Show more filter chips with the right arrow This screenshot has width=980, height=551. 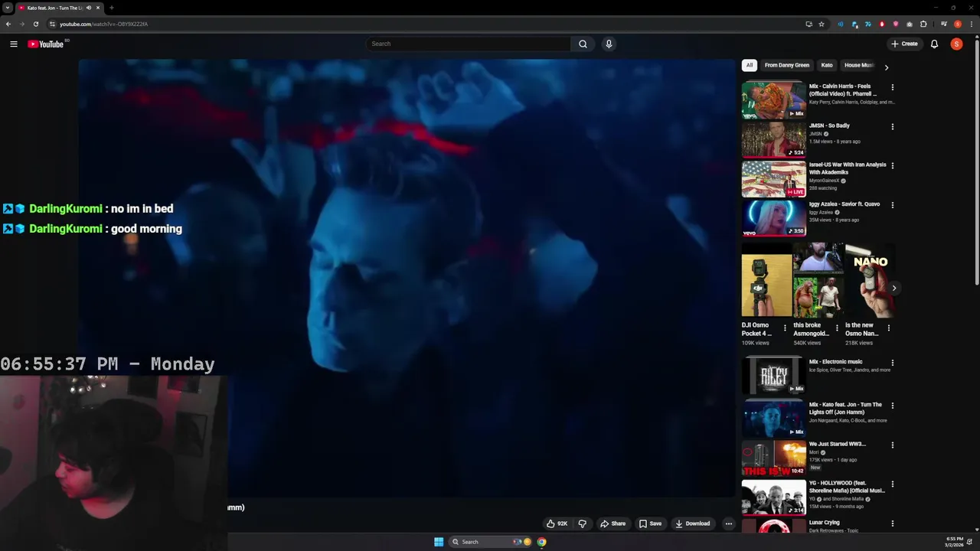tap(886, 67)
